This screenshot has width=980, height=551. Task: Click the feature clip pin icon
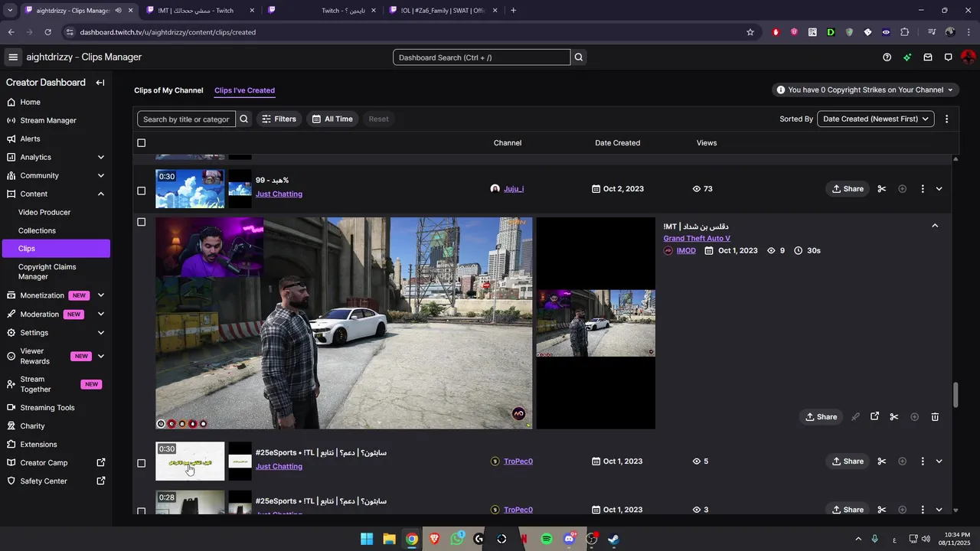pyautogui.click(x=855, y=417)
